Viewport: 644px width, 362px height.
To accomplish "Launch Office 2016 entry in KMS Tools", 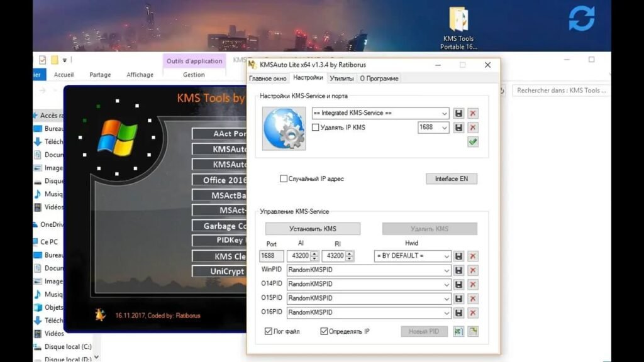I will [219, 180].
